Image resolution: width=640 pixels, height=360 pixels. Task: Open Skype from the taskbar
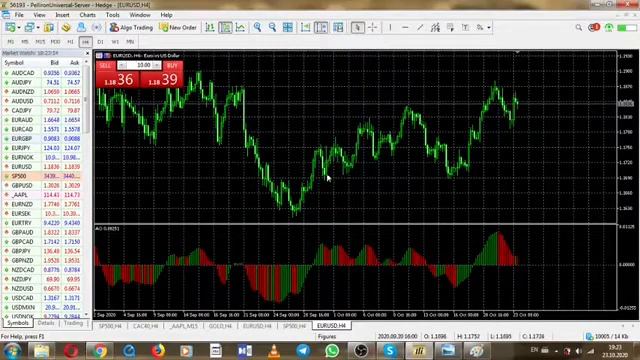pos(390,351)
